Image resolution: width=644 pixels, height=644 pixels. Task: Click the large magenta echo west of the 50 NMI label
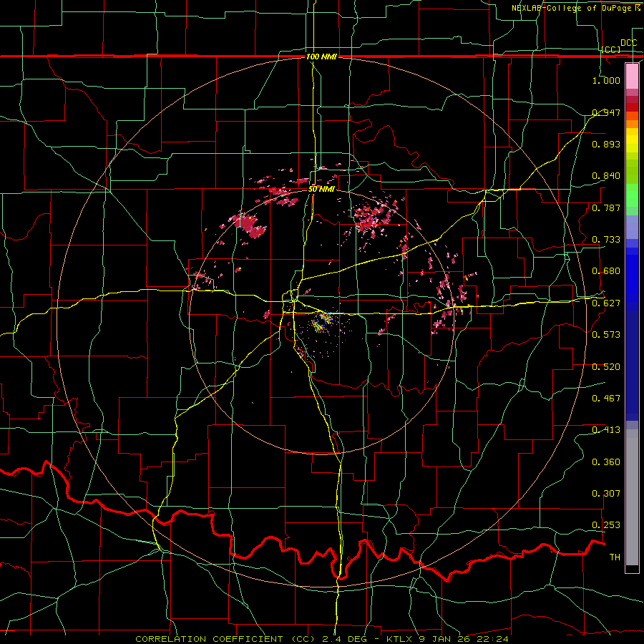[249, 225]
